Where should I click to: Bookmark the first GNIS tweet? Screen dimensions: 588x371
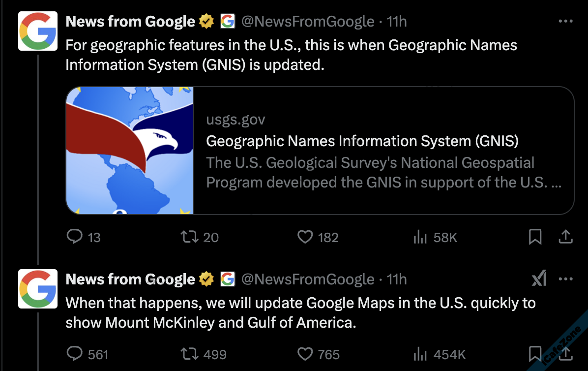click(x=535, y=237)
